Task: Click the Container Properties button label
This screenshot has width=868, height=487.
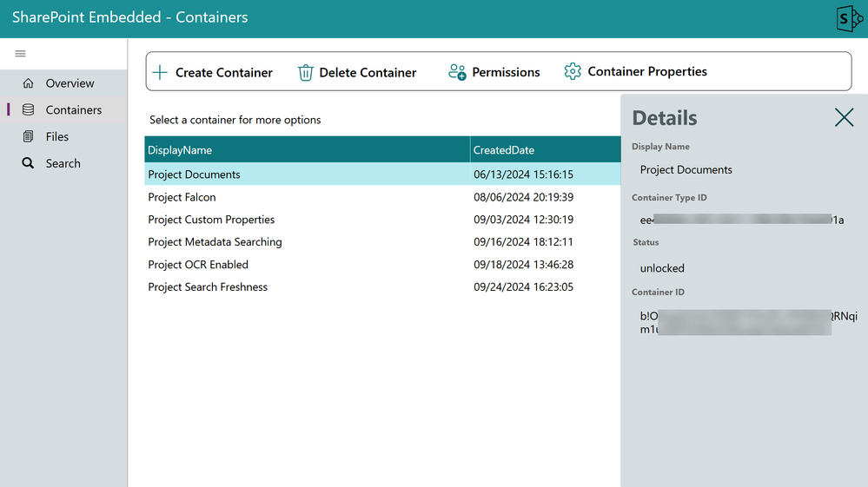Action: pos(647,71)
